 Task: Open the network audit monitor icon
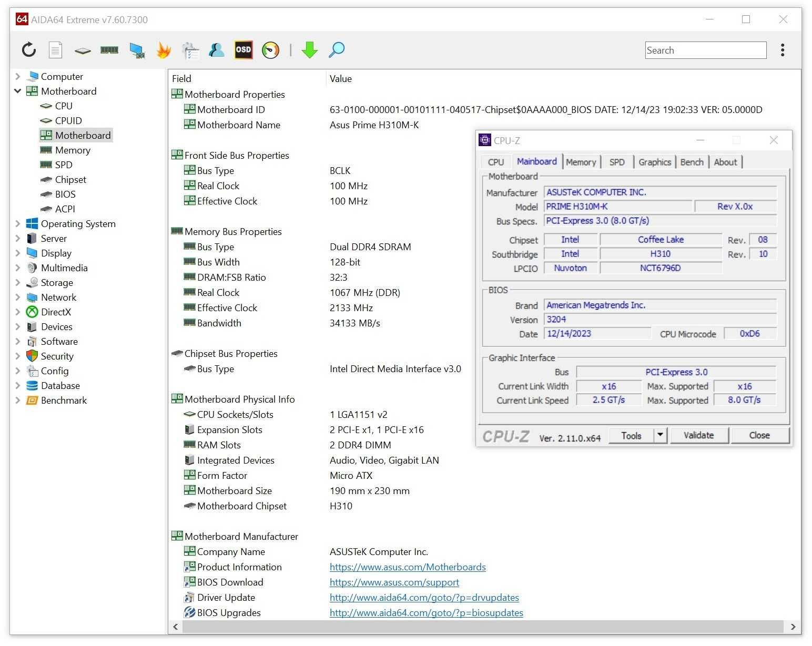click(137, 50)
